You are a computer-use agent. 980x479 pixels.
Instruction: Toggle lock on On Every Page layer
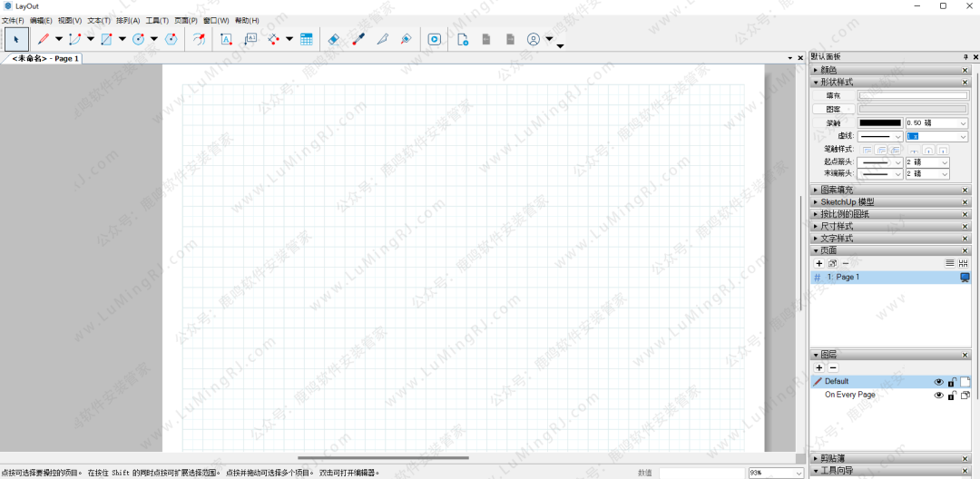(952, 396)
